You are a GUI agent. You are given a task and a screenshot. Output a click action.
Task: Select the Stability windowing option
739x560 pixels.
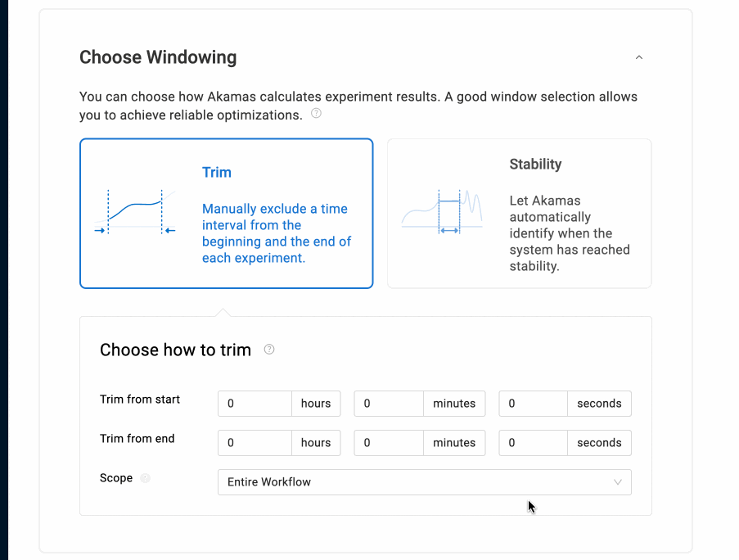(519, 213)
